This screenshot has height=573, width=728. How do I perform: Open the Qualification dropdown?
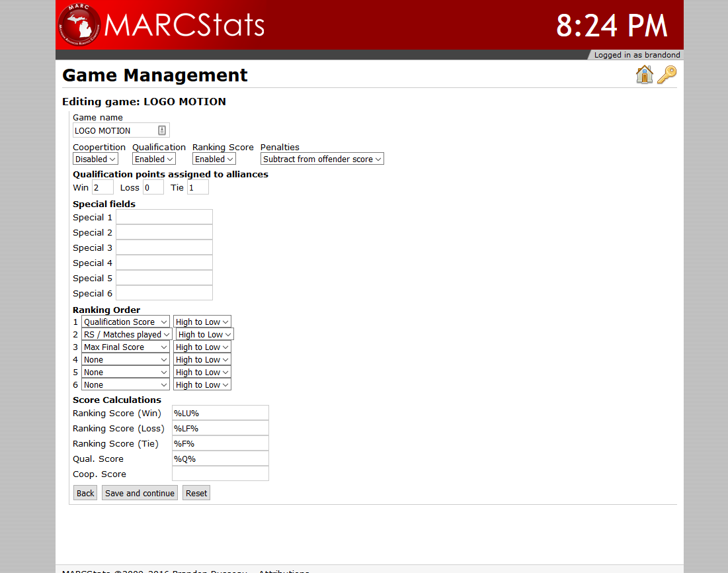click(153, 159)
